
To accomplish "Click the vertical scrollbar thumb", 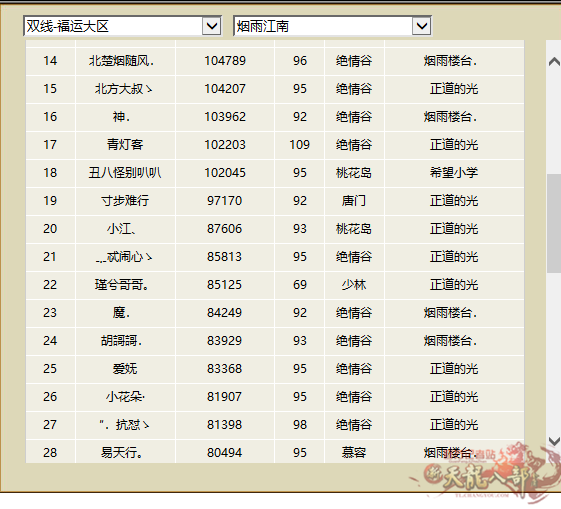I will coord(554,224).
